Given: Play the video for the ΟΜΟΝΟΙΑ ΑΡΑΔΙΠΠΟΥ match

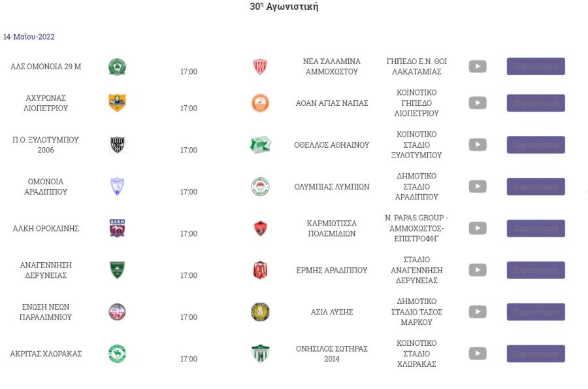Looking at the screenshot, I should point(478,186).
